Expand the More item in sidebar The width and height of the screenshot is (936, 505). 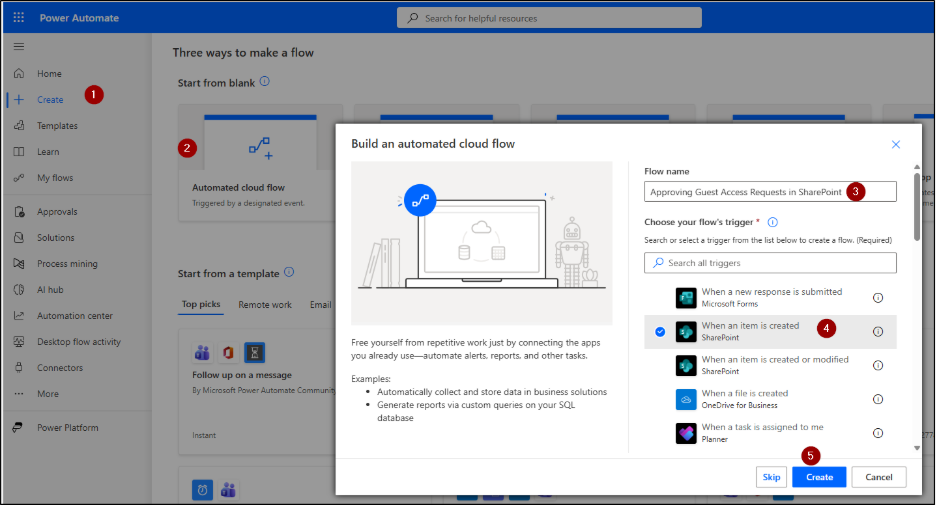click(x=47, y=394)
